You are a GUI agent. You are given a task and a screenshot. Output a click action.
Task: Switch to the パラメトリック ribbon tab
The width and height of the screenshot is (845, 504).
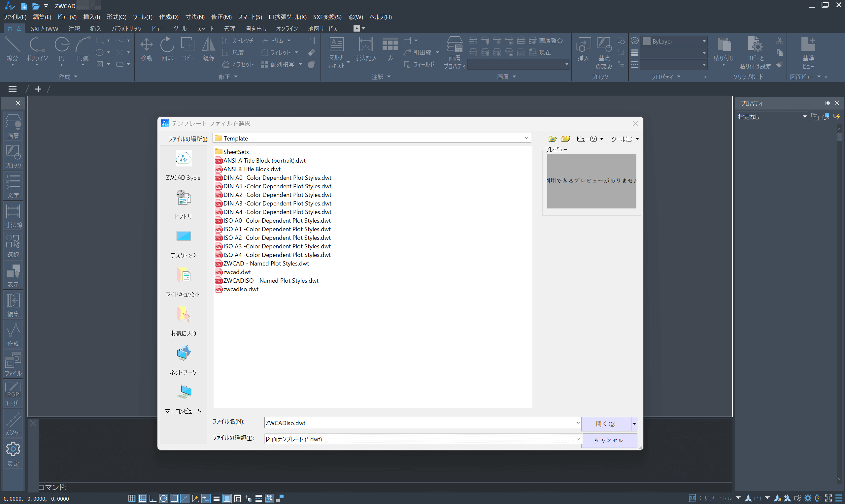pyautogui.click(x=126, y=29)
